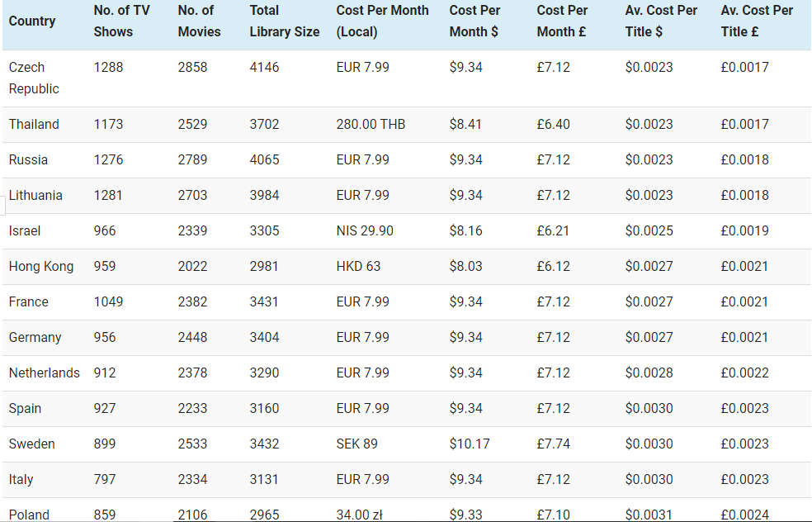Image resolution: width=812 pixels, height=522 pixels.
Task: Click movies value 2448 for Germany
Action: pyautogui.click(x=192, y=338)
